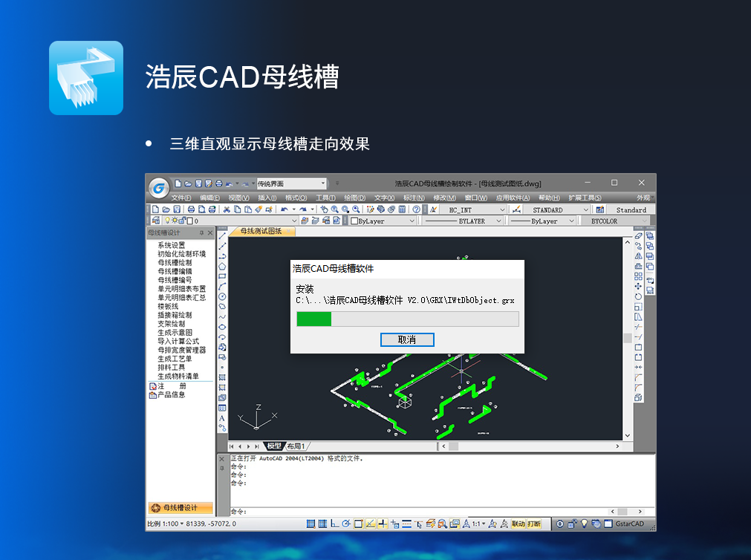Open Table Style icon beside Standard
The width and height of the screenshot is (751, 560).
[599, 209]
